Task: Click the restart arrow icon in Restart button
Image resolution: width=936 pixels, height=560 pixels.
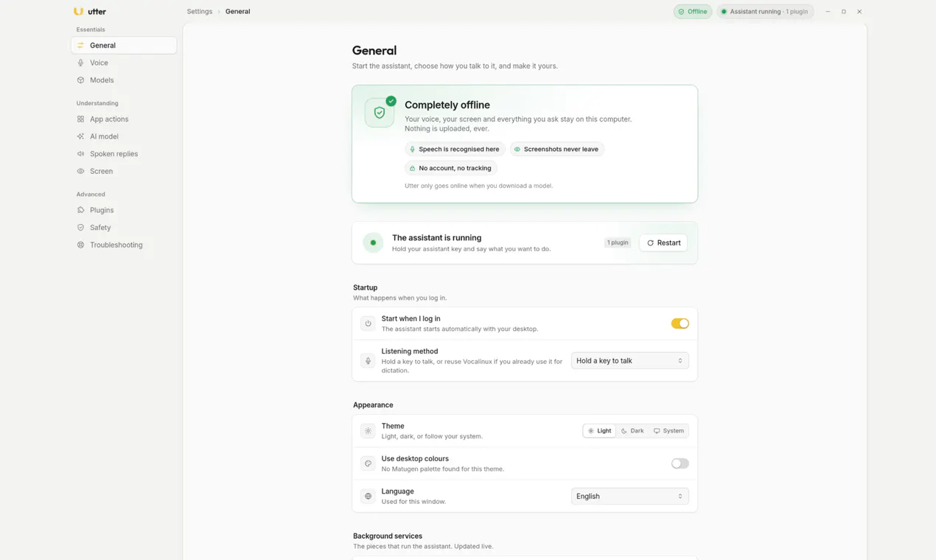Action: pyautogui.click(x=650, y=243)
